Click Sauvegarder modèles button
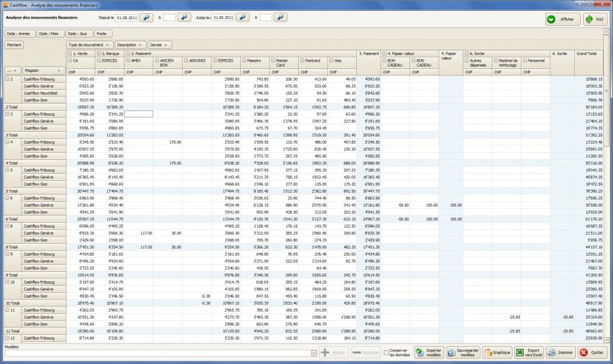Viewport: 613px width, 364px height. [463, 353]
